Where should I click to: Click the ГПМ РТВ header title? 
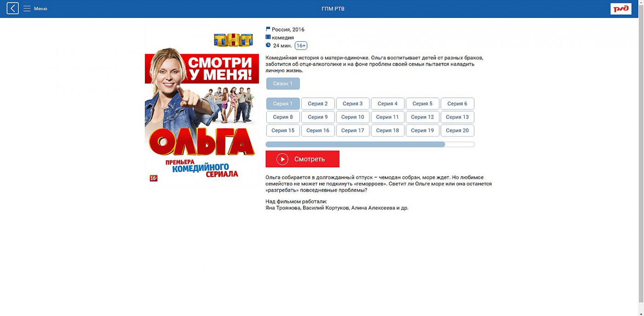click(333, 9)
